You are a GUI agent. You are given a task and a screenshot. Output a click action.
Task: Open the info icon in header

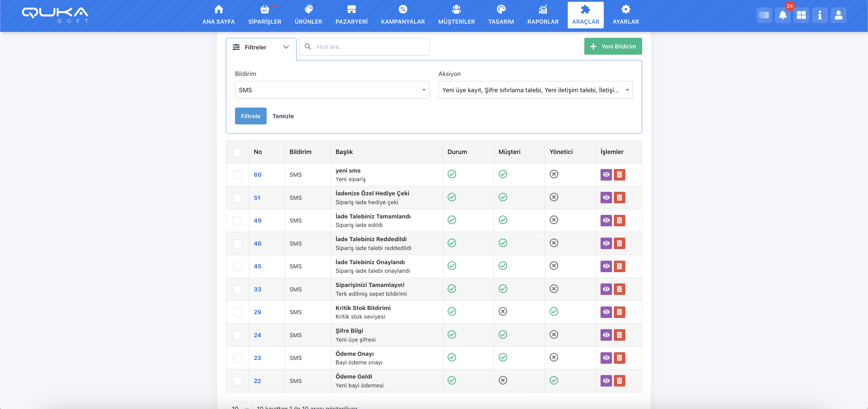click(820, 15)
